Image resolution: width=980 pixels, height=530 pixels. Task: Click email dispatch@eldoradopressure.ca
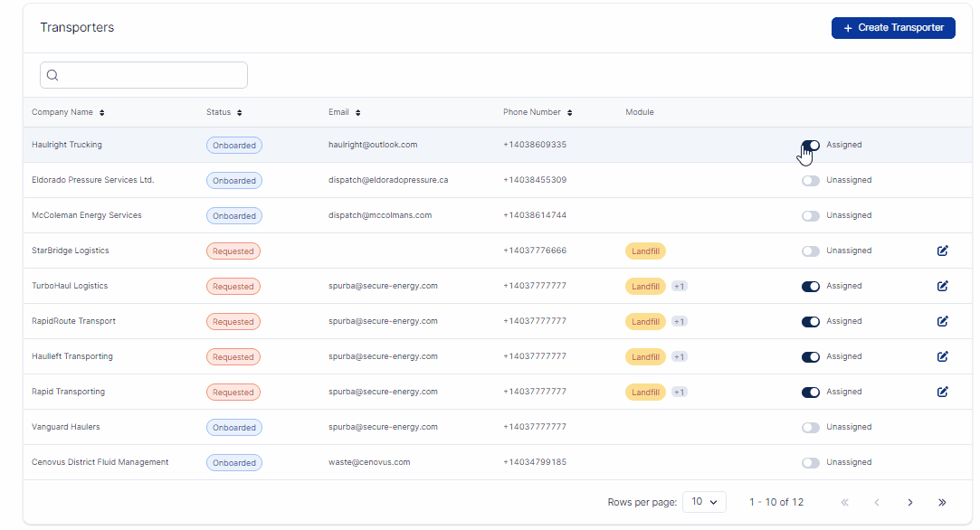[x=388, y=180]
